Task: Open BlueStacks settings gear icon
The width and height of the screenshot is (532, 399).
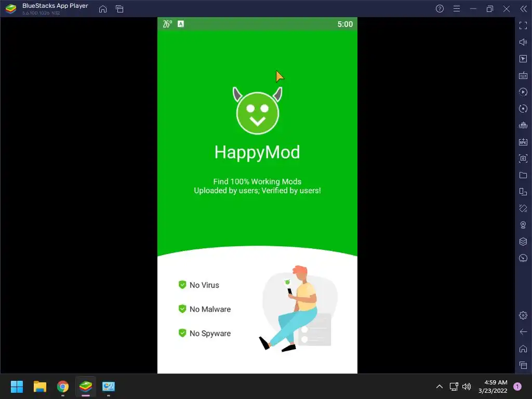Action: [523, 315]
